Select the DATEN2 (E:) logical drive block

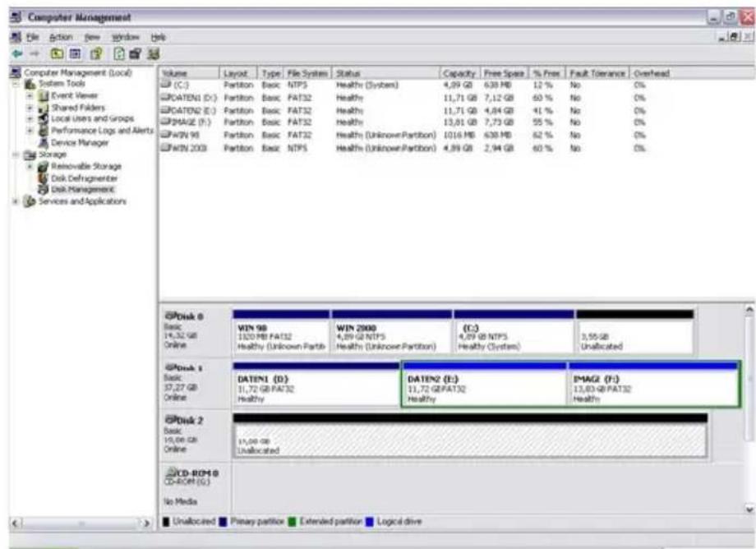[483, 384]
